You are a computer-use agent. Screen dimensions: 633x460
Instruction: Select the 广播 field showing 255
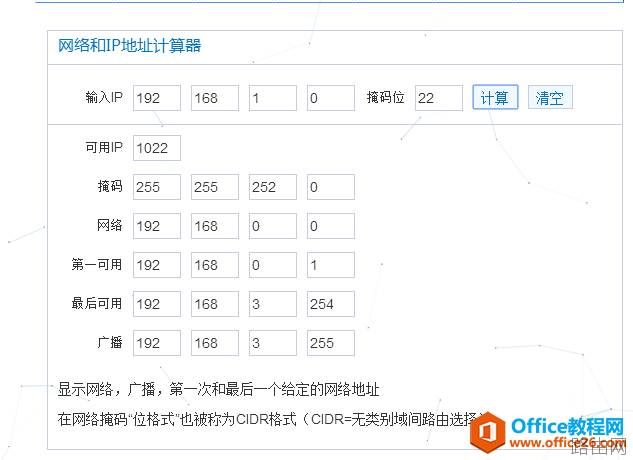tap(331, 343)
